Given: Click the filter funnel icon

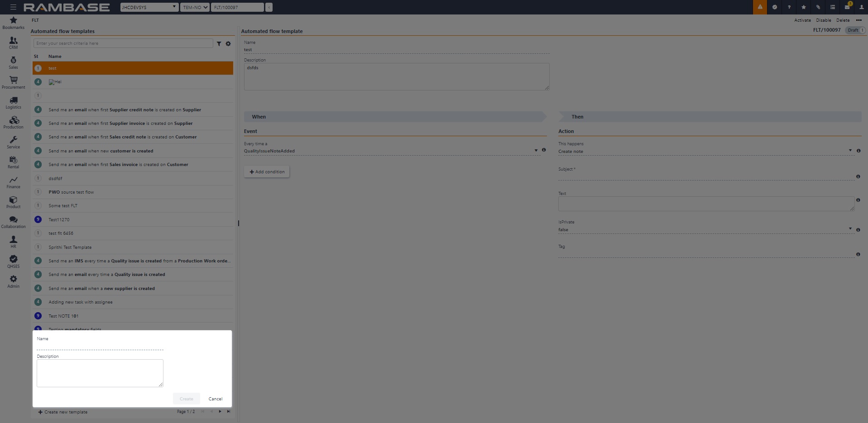Looking at the screenshot, I should (x=219, y=44).
